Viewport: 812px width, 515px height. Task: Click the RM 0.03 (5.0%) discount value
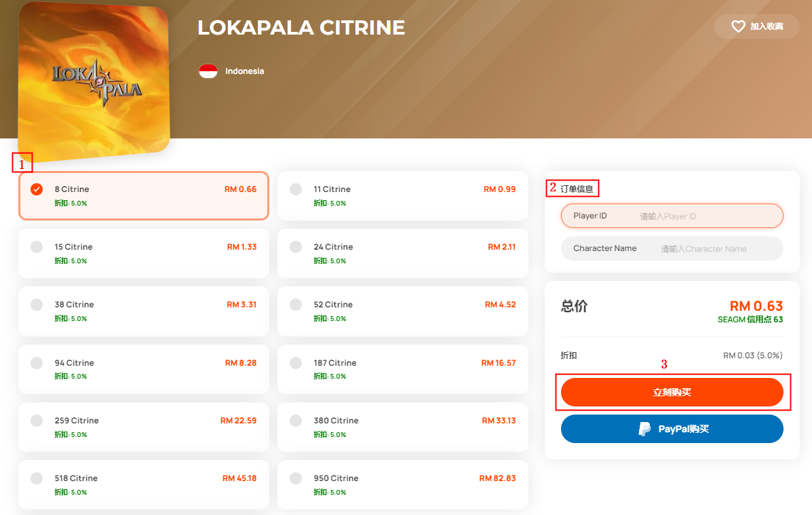(752, 356)
